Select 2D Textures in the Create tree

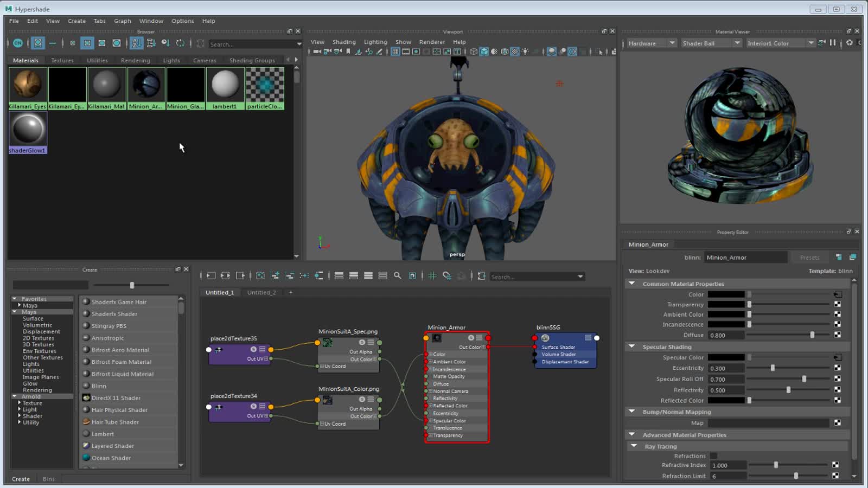coord(39,338)
